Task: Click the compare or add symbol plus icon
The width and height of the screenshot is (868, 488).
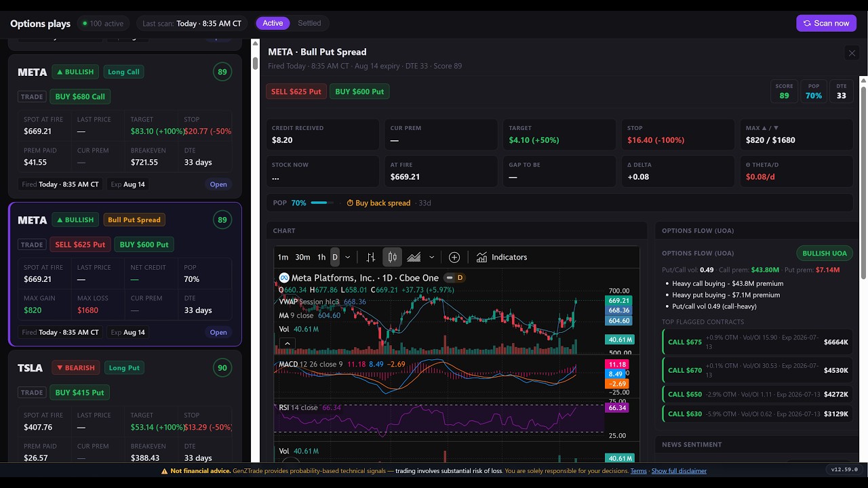Action: 454,258
